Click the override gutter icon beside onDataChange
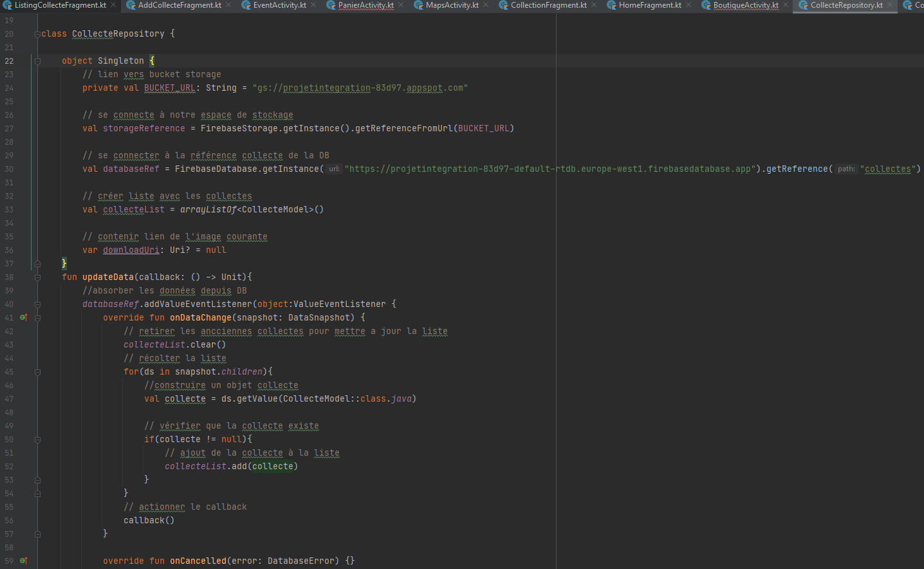Image resolution: width=924 pixels, height=569 pixels. (23, 317)
